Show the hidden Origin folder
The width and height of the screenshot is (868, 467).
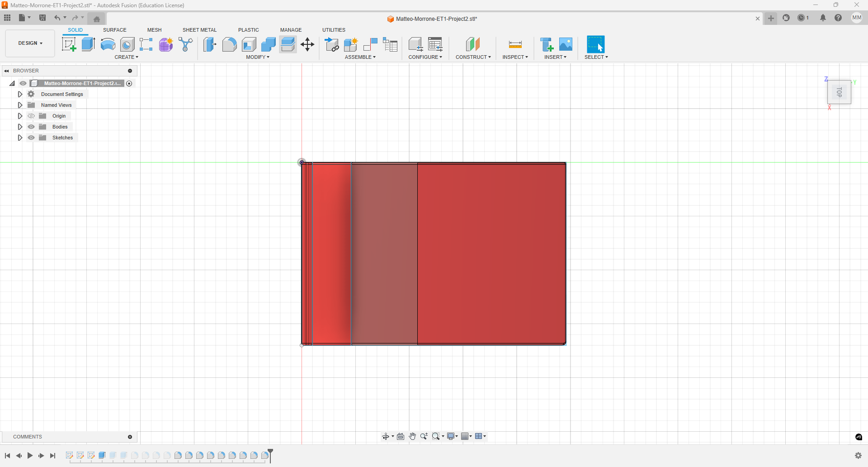click(x=31, y=116)
